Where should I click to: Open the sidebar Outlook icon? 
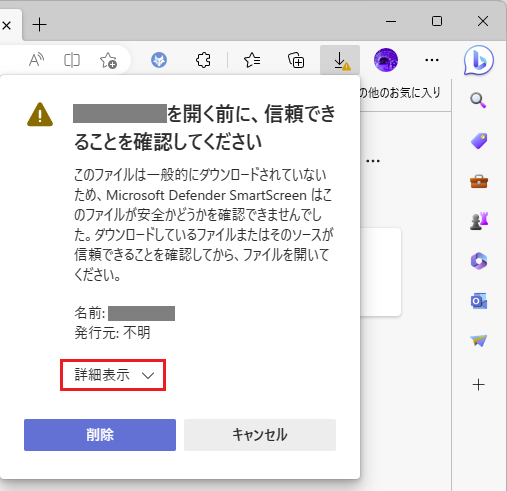coord(479,301)
